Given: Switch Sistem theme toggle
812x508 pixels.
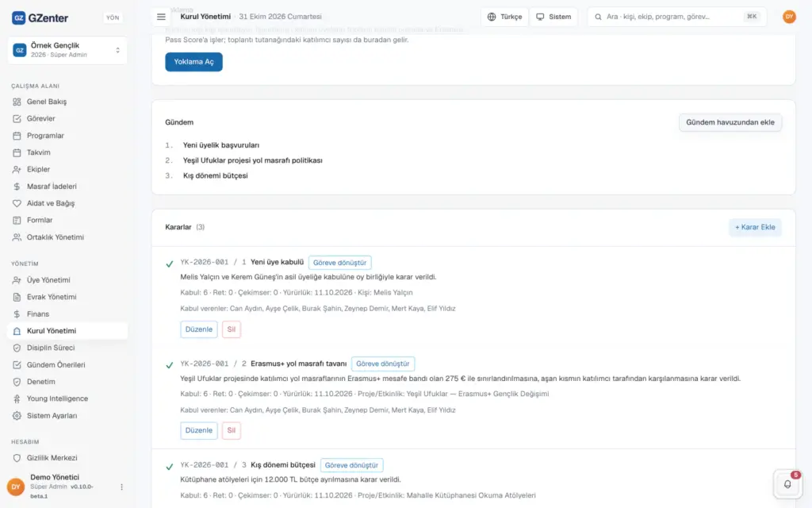Looking at the screenshot, I should 553,17.
